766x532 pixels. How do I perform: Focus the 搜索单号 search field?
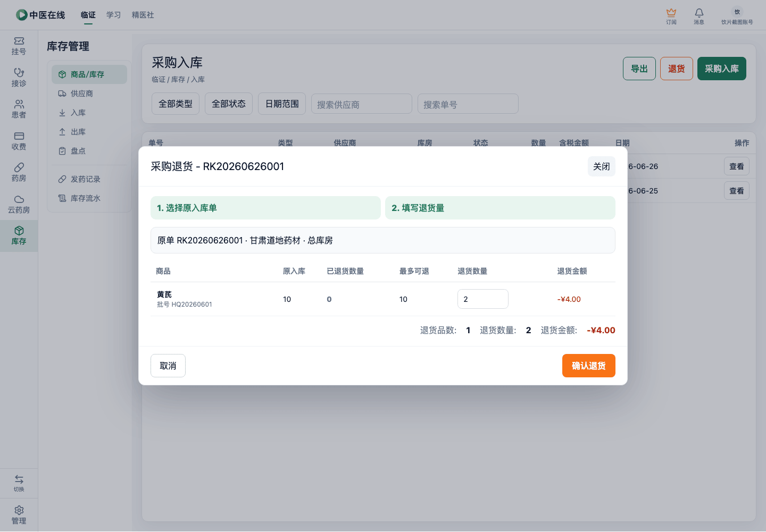(x=468, y=104)
